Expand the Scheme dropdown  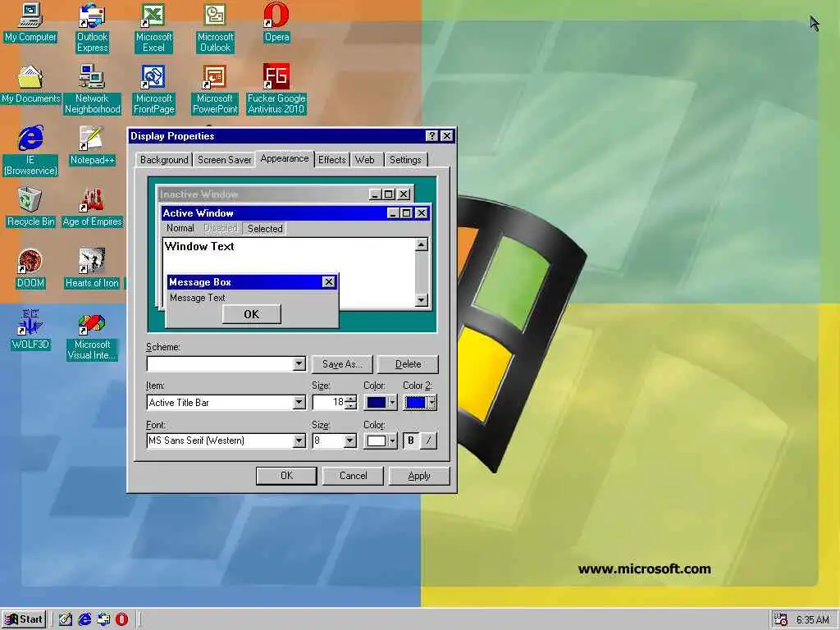click(299, 364)
